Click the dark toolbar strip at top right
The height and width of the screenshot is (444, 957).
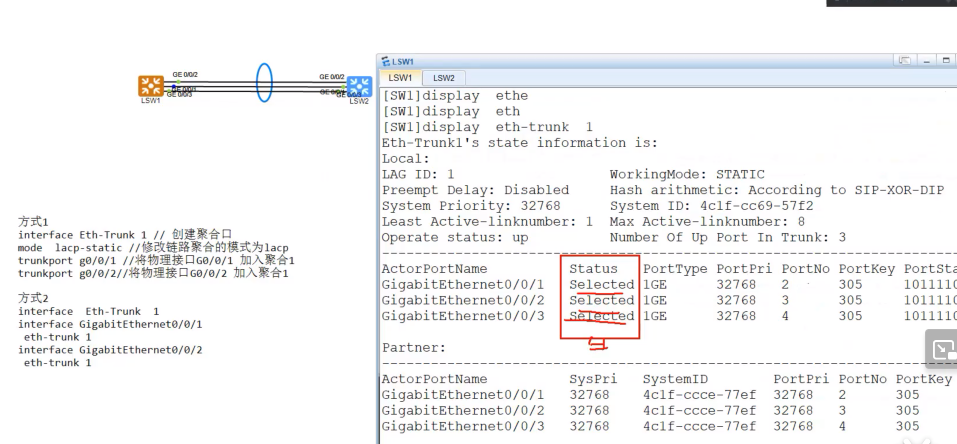(x=892, y=3)
